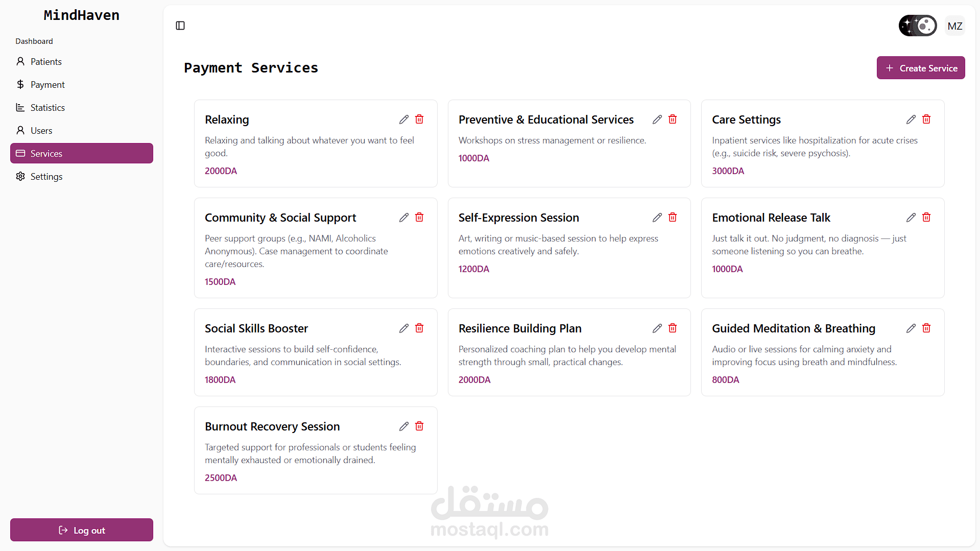980x551 pixels.
Task: Delete the Community & Social Support service
Action: click(419, 218)
